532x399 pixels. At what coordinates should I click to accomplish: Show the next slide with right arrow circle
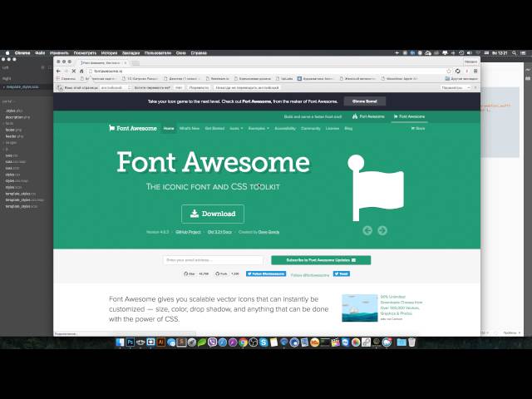tap(382, 231)
